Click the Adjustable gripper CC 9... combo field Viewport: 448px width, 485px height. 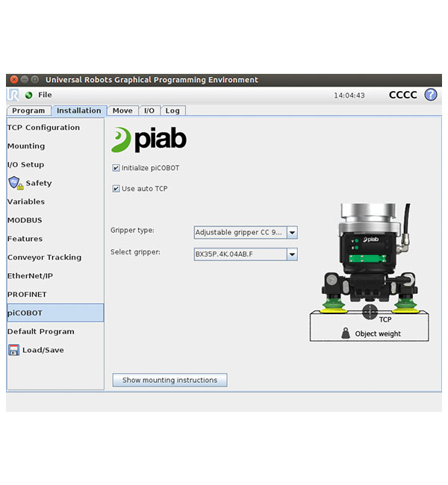coord(246,233)
